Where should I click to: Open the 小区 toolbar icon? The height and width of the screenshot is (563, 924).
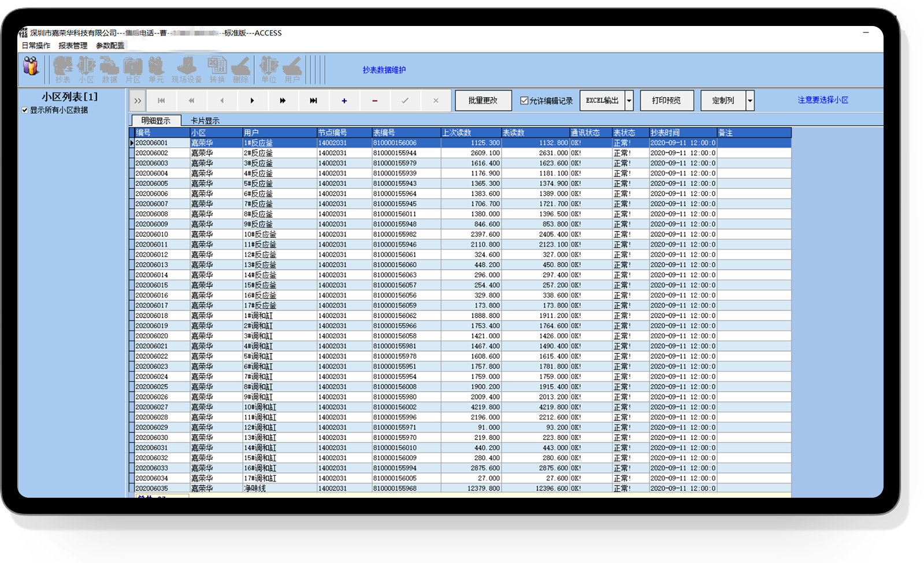pyautogui.click(x=86, y=70)
